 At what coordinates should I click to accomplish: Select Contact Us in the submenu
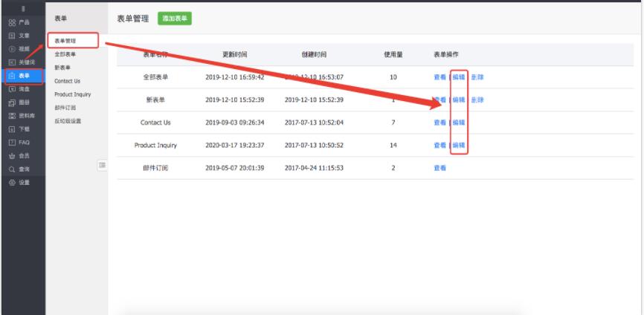[67, 81]
